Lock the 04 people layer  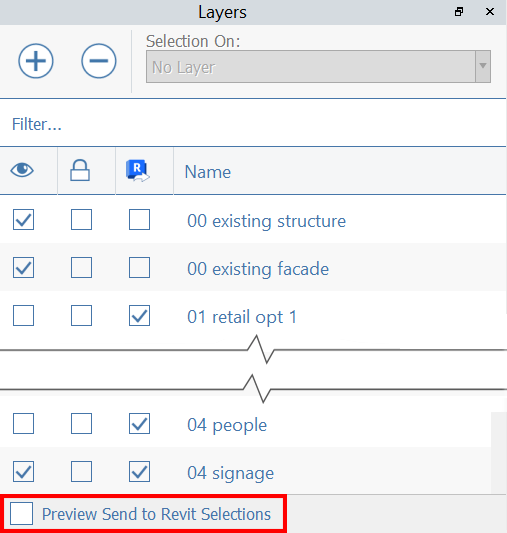(x=81, y=424)
